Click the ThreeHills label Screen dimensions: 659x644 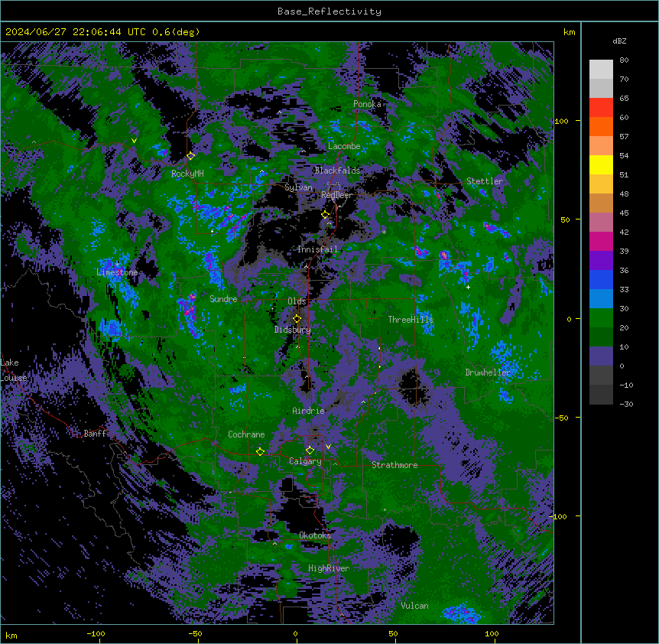pos(411,320)
